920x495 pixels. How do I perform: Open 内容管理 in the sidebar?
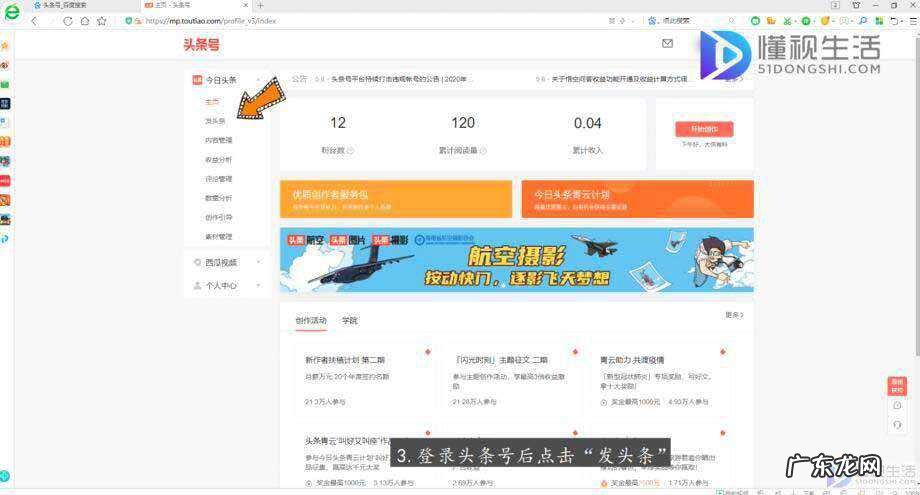pyautogui.click(x=218, y=140)
